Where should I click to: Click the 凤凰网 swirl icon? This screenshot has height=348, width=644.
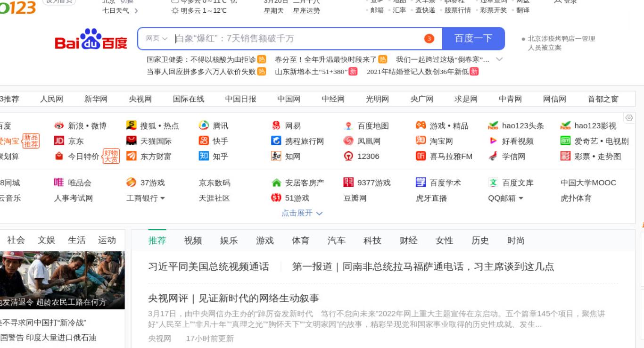[x=348, y=141]
